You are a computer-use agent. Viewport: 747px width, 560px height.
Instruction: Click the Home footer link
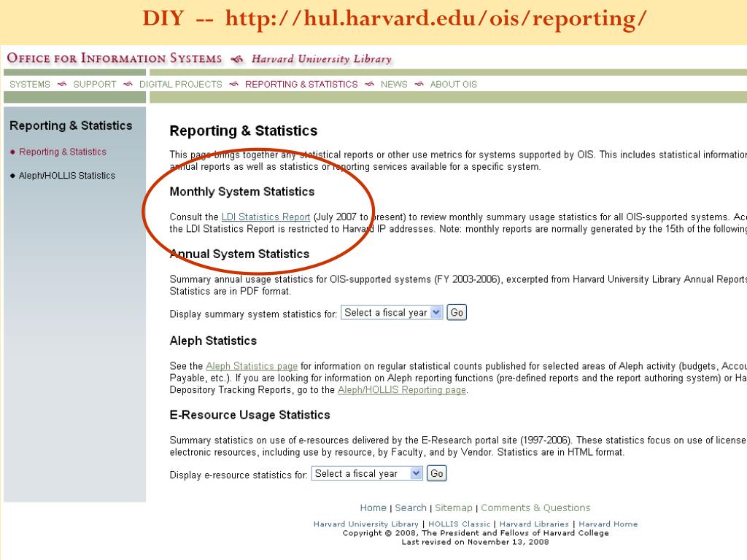[x=373, y=507]
